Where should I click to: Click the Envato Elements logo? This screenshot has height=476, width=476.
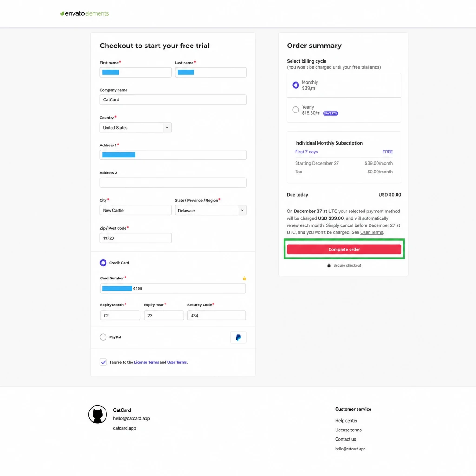[85, 13]
